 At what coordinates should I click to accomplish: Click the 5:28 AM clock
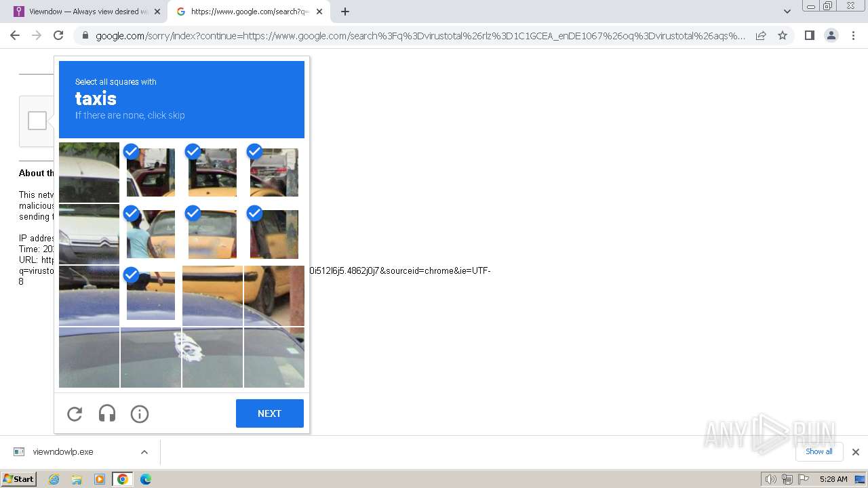pyautogui.click(x=833, y=479)
